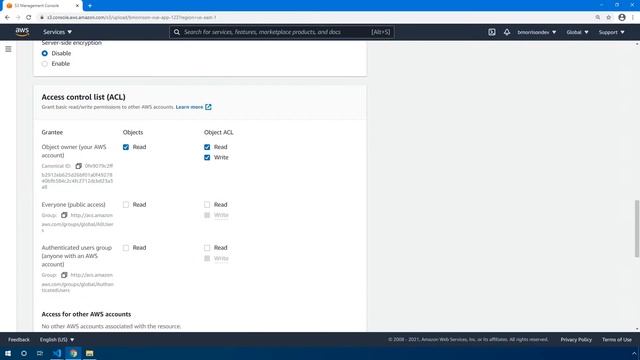Click the Access control list (ACL) heading
The width and height of the screenshot is (640, 360).
tap(83, 97)
